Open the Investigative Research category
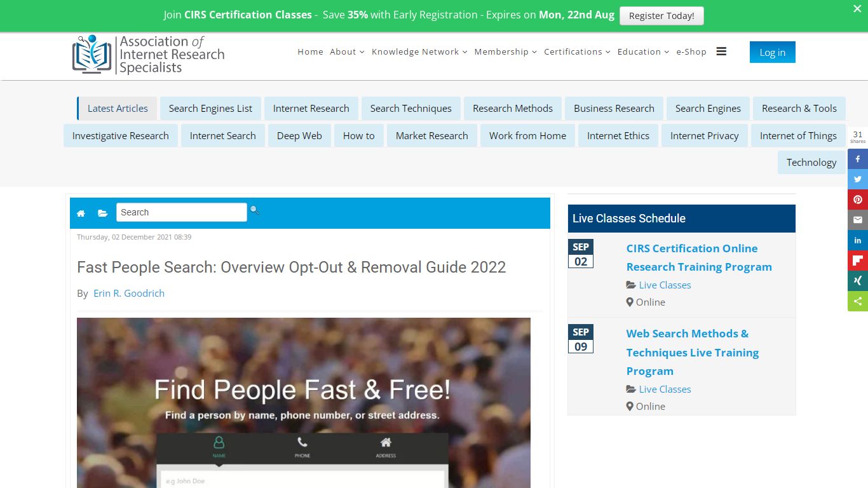The width and height of the screenshot is (868, 488). pyautogui.click(x=121, y=136)
